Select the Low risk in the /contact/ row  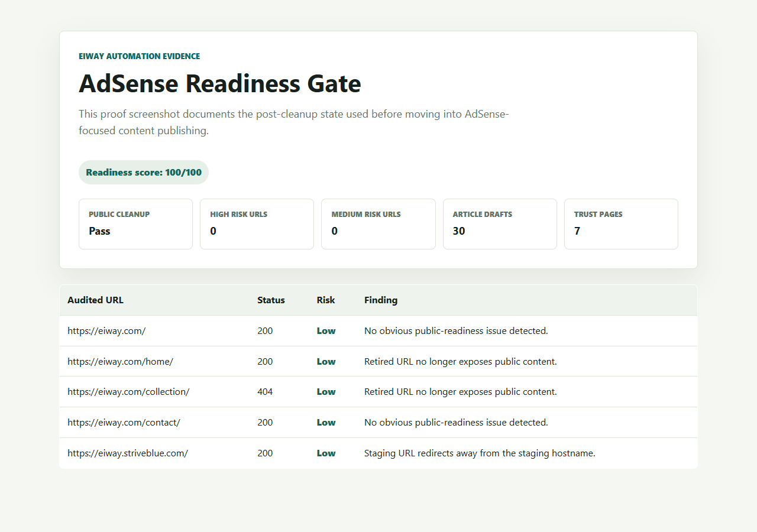coord(326,423)
